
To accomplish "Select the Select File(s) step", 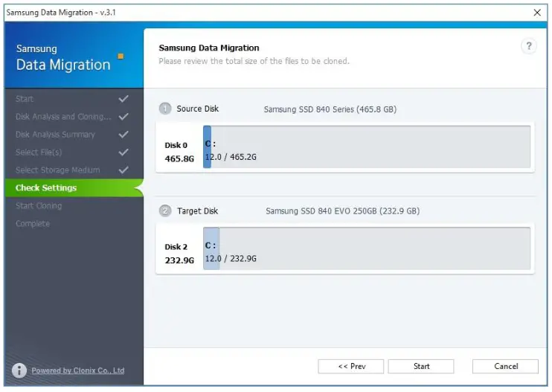I will pyautogui.click(x=74, y=152).
